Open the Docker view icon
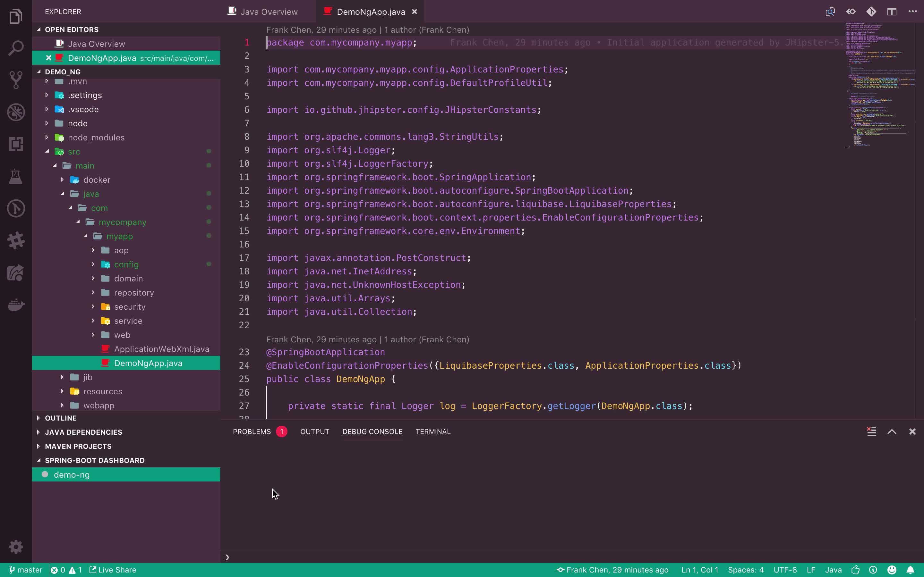The width and height of the screenshot is (924, 577). tap(16, 305)
